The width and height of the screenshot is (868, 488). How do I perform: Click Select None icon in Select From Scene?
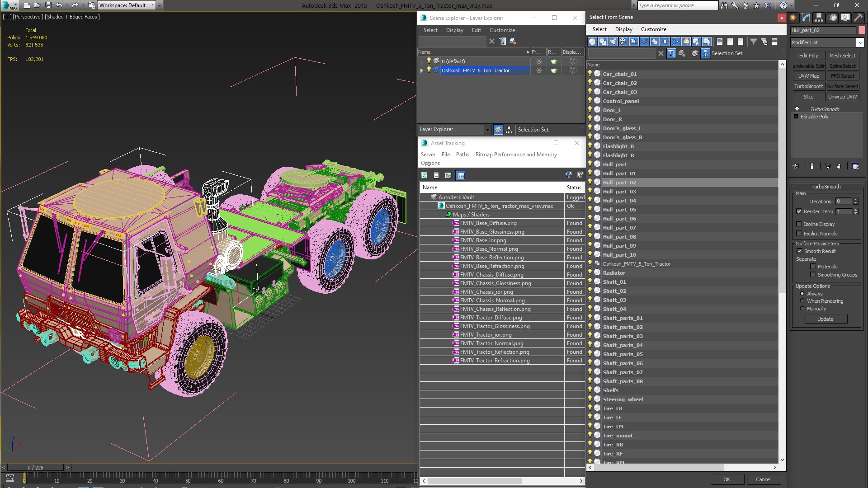point(730,42)
